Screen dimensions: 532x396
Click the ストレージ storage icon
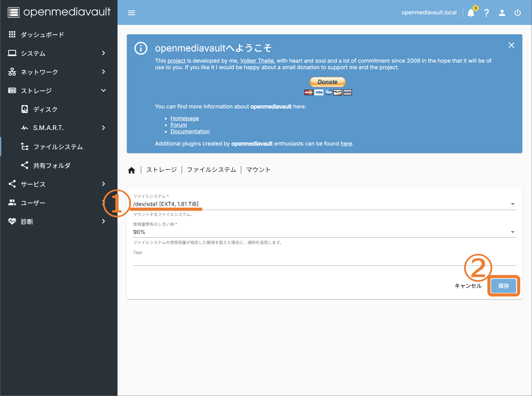click(x=12, y=90)
